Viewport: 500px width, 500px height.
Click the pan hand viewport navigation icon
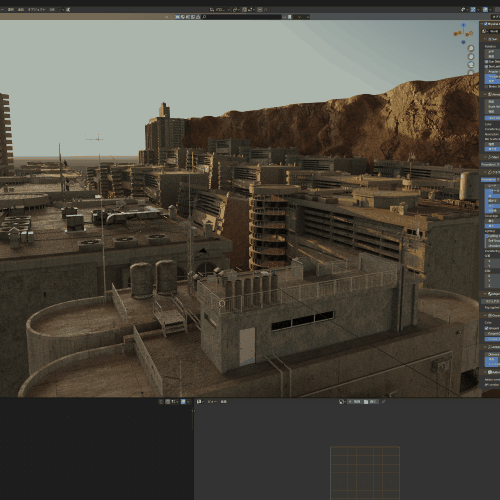click(x=471, y=56)
